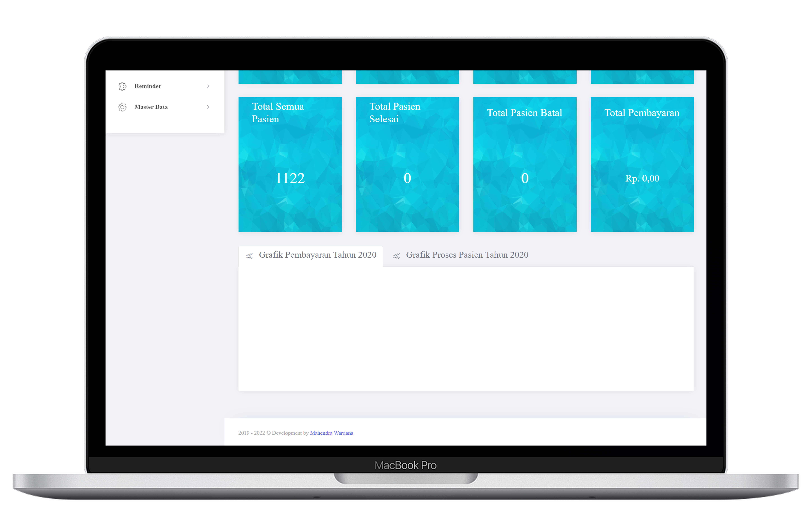Select the Total Pasien Selesai card
812x516 pixels.
pyautogui.click(x=407, y=165)
